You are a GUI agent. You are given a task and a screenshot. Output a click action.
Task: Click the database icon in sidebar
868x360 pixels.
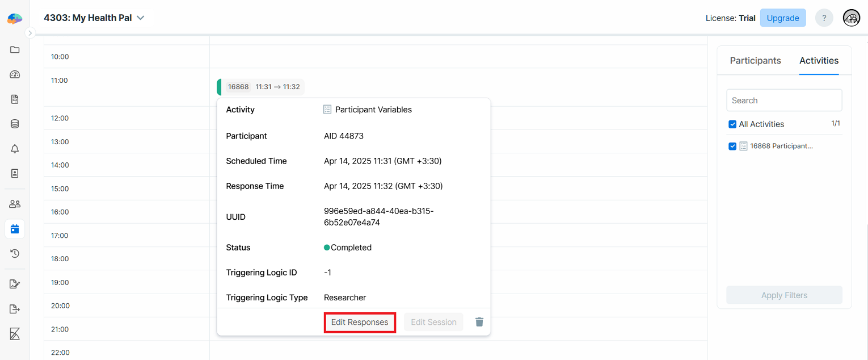coord(15,124)
